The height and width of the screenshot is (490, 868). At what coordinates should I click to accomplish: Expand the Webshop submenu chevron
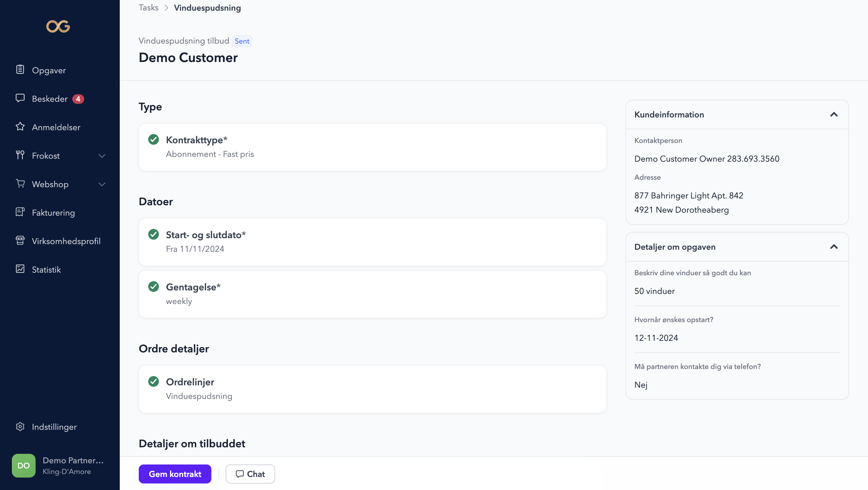point(102,184)
